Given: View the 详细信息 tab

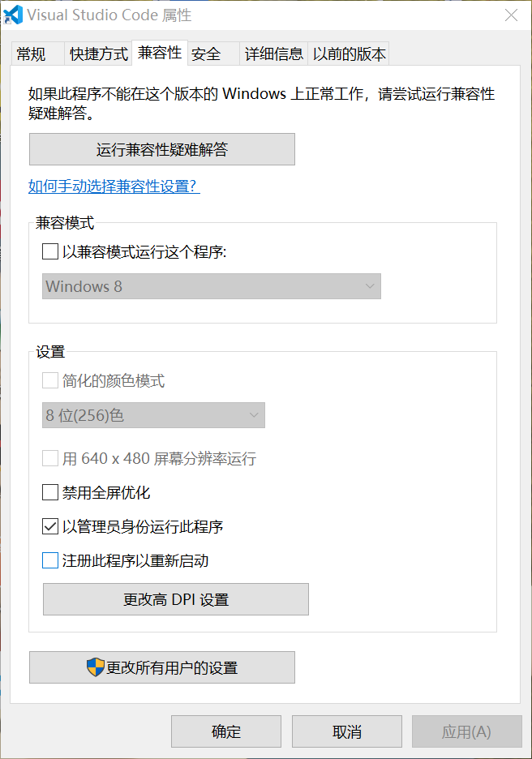Looking at the screenshot, I should (x=273, y=54).
